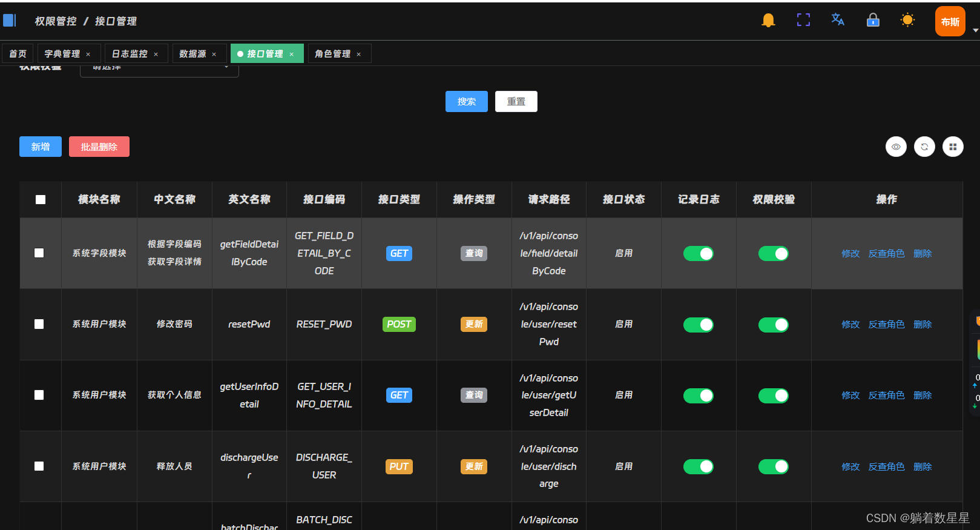Toggle 记录日志 for getFieldDetailByCode row
Viewport: 980px width, 530px height.
pos(699,253)
